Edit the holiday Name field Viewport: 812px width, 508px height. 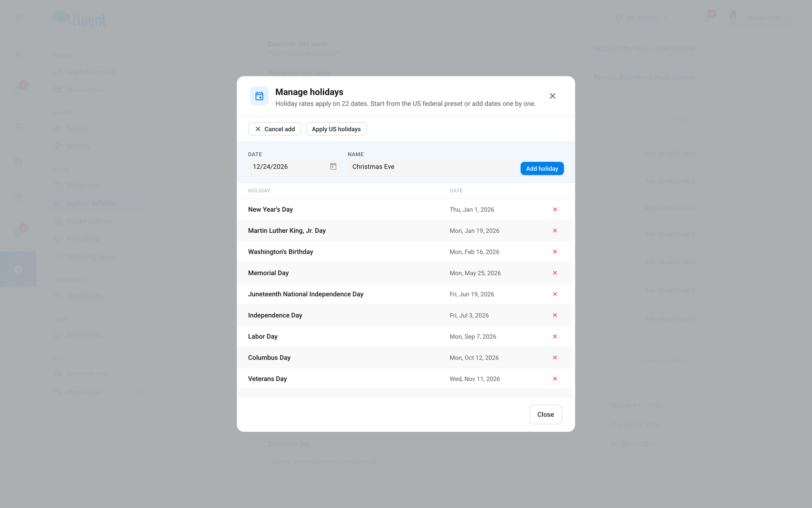pyautogui.click(x=431, y=167)
